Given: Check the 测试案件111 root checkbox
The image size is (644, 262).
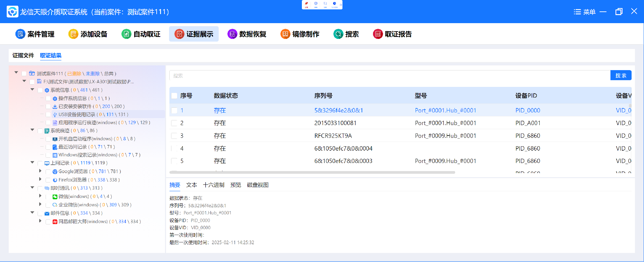Looking at the screenshot, I should coord(24,73).
